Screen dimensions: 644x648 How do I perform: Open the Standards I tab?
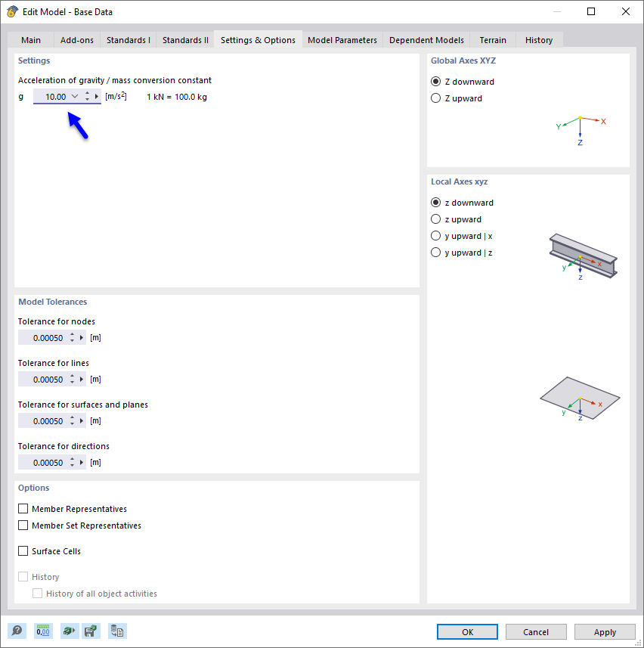[128, 40]
